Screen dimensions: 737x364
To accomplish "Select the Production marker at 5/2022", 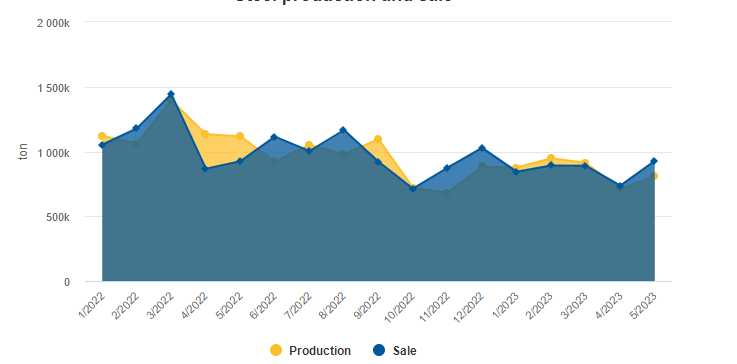I will point(240,136).
